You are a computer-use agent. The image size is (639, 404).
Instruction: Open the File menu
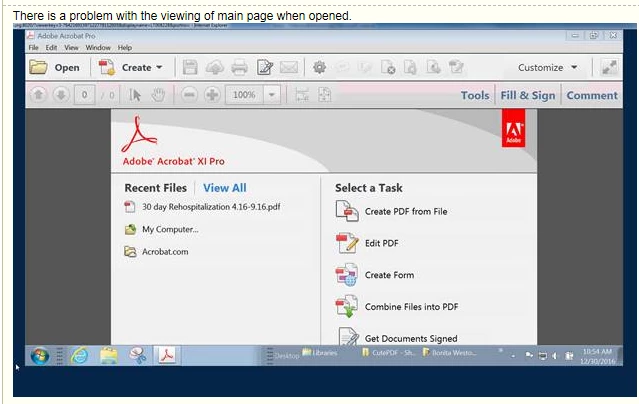[33, 48]
